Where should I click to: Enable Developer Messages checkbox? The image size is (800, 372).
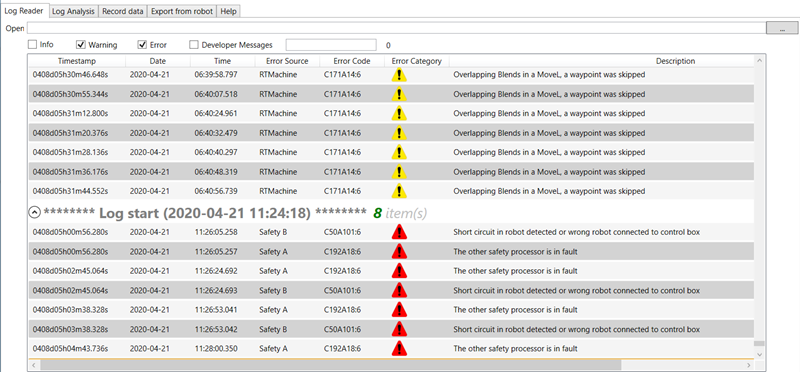coord(194,44)
